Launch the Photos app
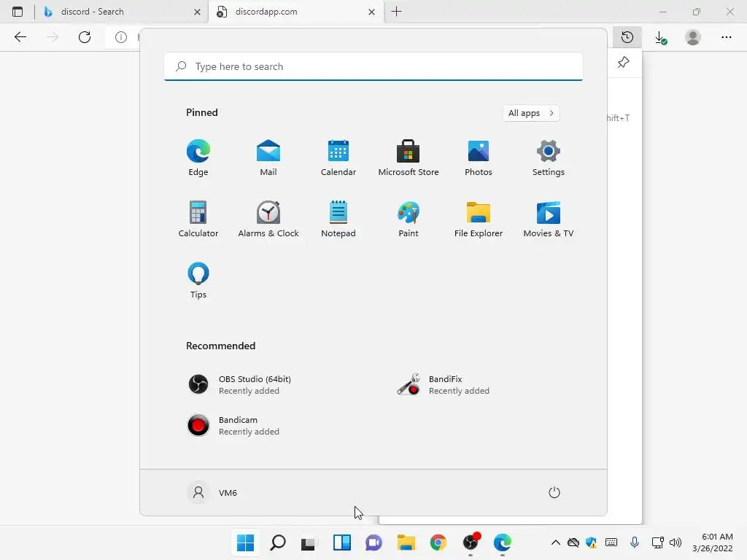This screenshot has width=747, height=560. [x=479, y=158]
